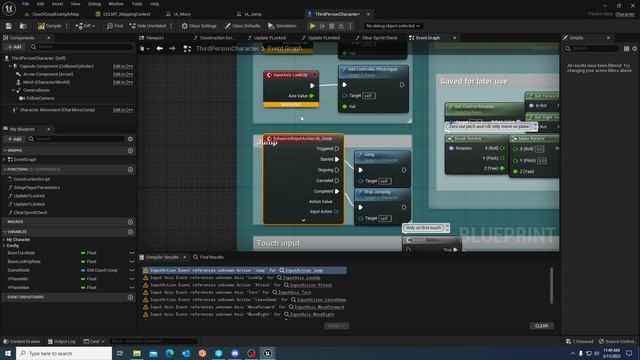Open the Tools menu

tap(137, 4)
